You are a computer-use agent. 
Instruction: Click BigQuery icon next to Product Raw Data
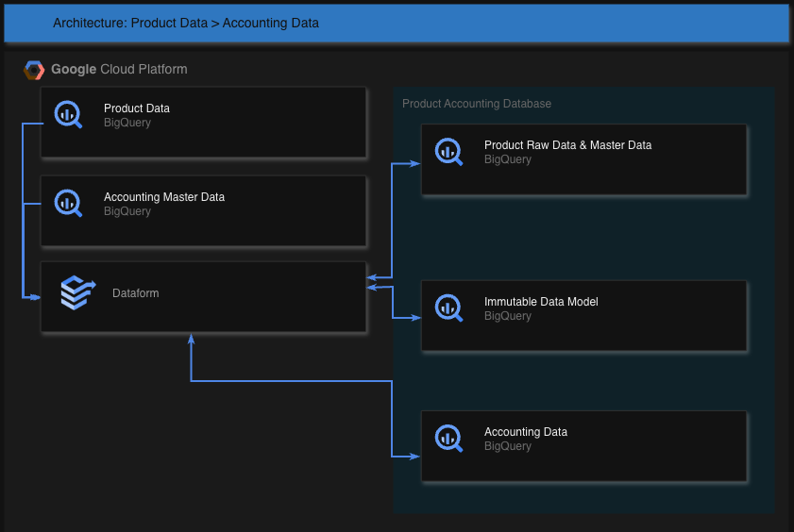coord(448,152)
